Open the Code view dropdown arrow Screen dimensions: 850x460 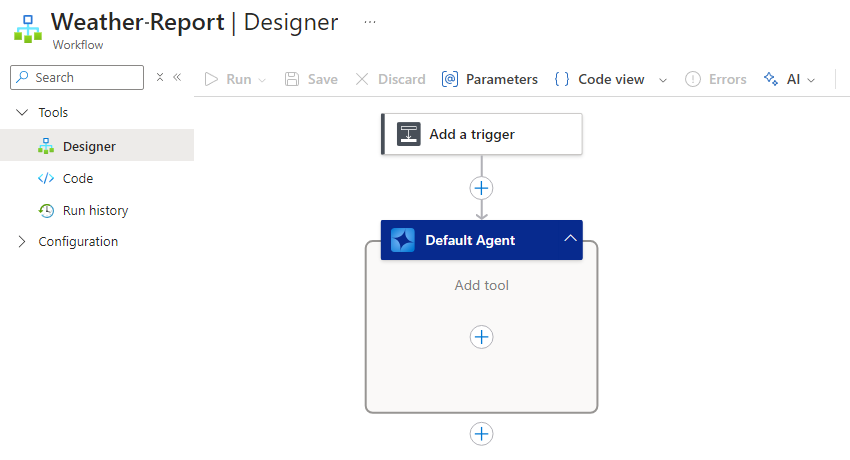662,80
